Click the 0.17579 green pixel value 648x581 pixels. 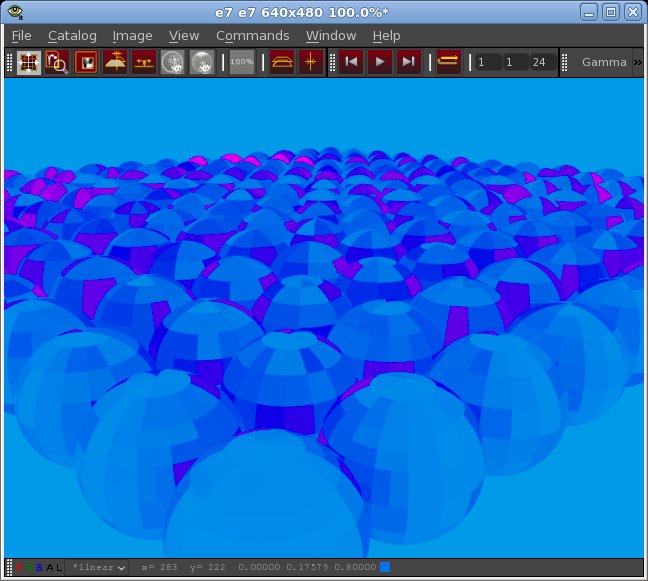(x=307, y=567)
